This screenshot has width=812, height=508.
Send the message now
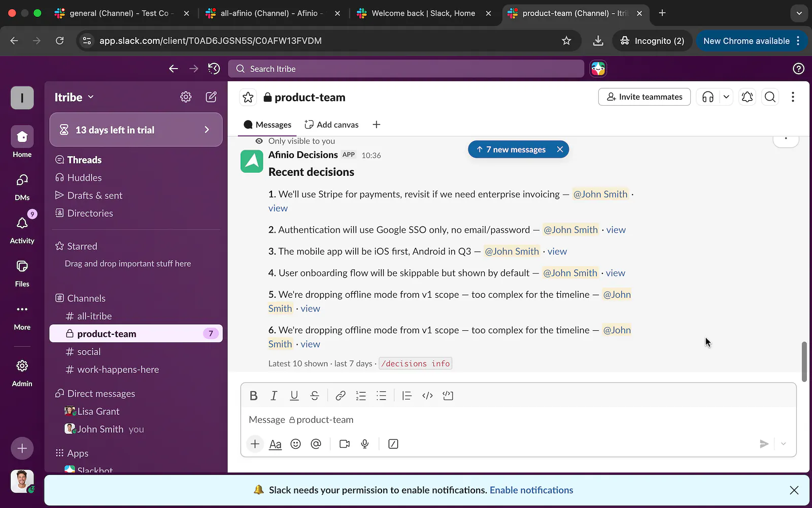coord(764,444)
